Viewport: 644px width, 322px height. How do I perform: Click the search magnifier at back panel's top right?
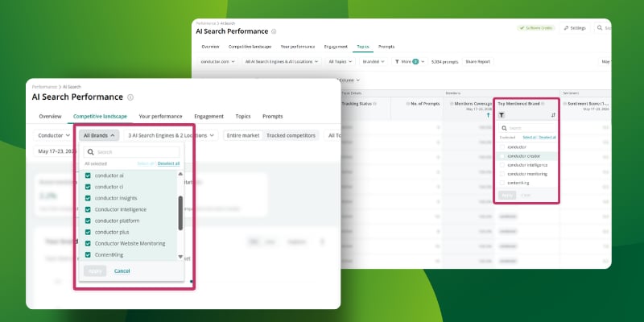tap(600, 28)
